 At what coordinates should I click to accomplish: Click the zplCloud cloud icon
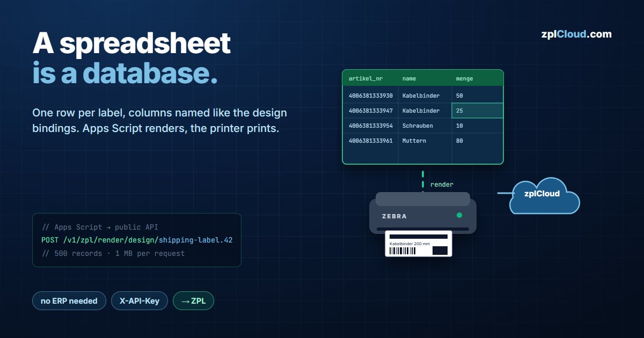(x=544, y=195)
